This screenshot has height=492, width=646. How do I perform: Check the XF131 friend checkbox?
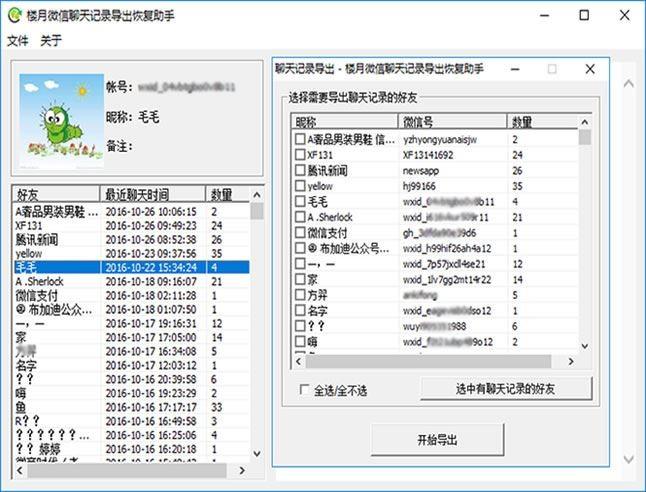pos(300,155)
